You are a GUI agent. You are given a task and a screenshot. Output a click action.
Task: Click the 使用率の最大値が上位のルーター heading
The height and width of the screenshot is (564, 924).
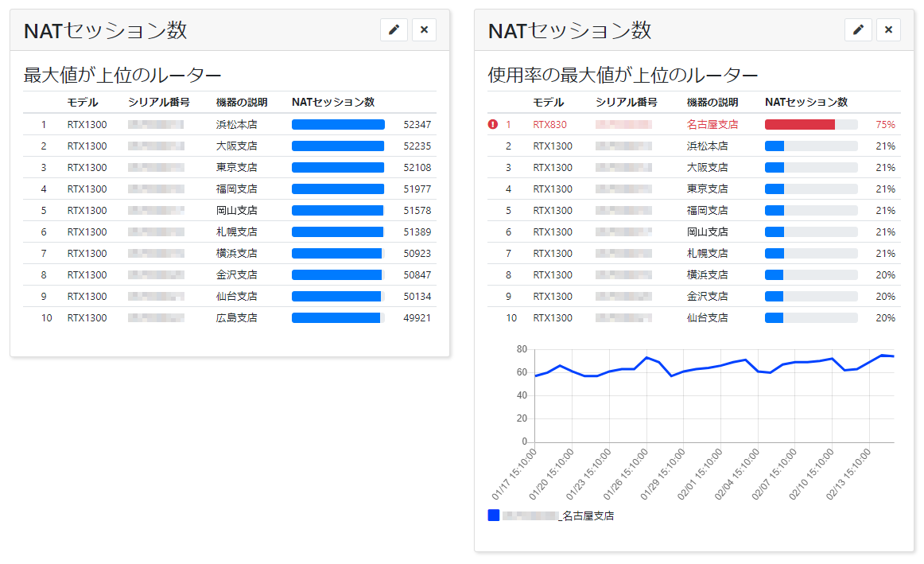pos(622,73)
